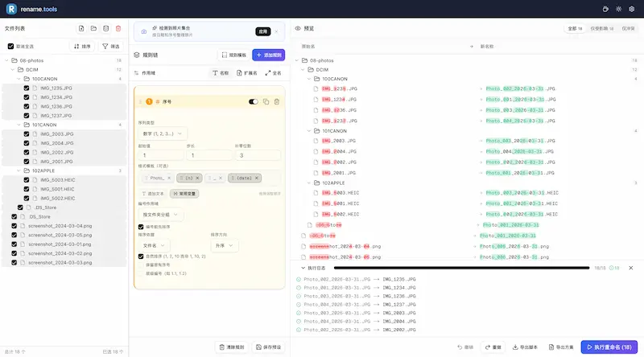Uncheck the IMG_1235.JPG file checkbox
Viewport: 644px width, 357px height.
[27, 88]
